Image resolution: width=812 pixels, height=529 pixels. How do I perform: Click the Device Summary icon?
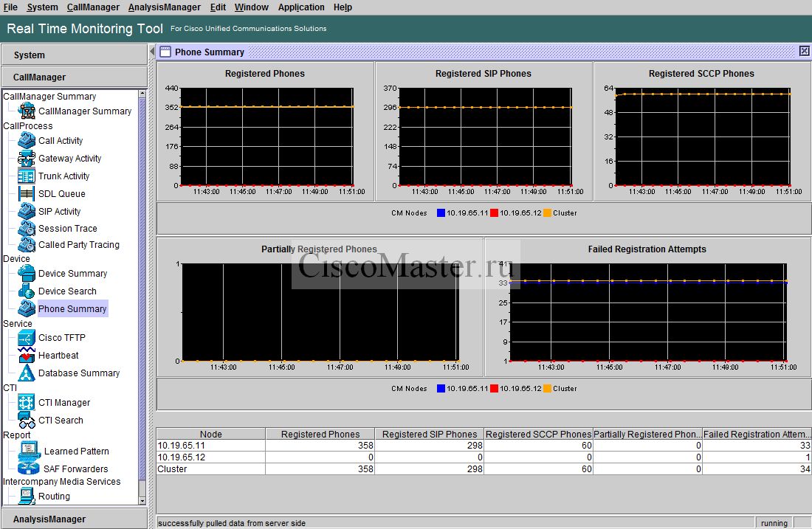27,273
